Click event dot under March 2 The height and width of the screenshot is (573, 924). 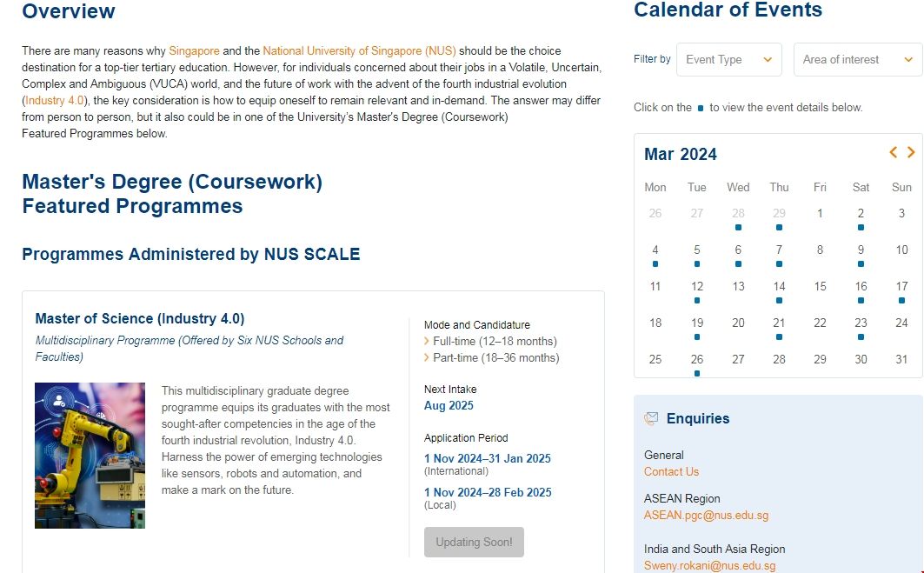coord(861,228)
